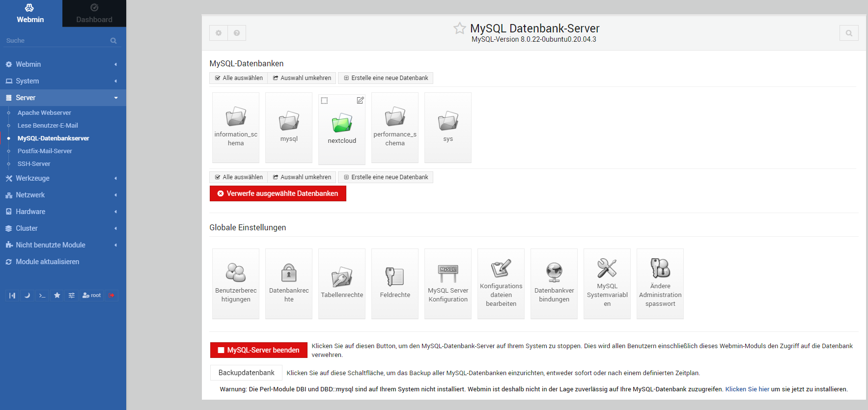Collapse the sidebar navigation menu
The height and width of the screenshot is (410, 868).
pos(12,295)
